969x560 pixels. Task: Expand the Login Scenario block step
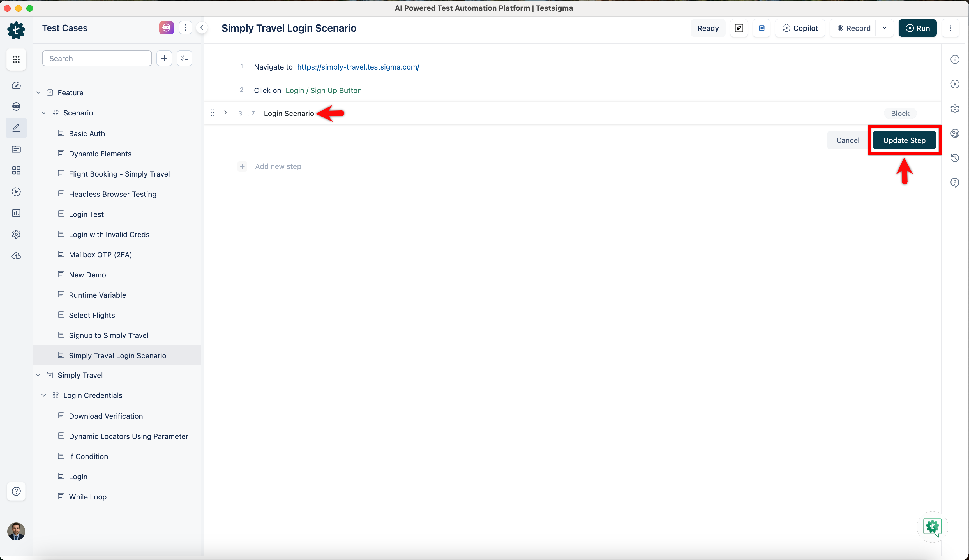pyautogui.click(x=225, y=112)
